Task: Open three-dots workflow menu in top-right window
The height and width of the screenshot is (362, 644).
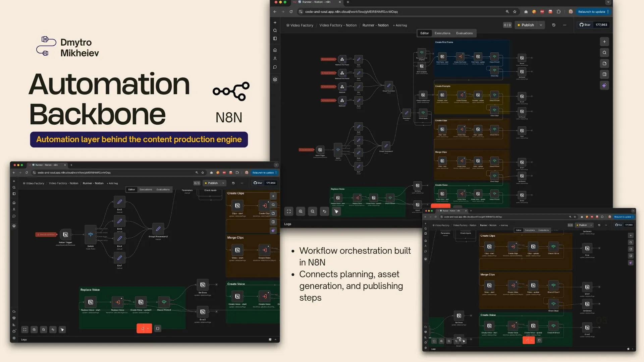Action: (565, 25)
